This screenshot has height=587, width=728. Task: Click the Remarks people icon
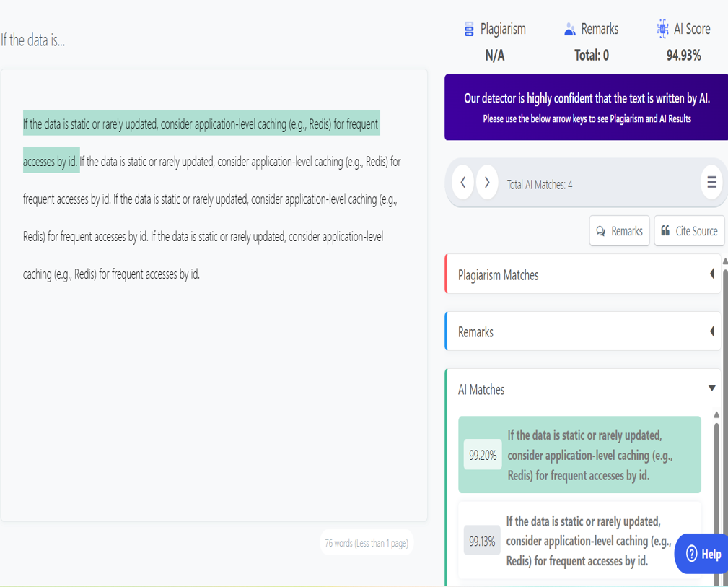(569, 29)
